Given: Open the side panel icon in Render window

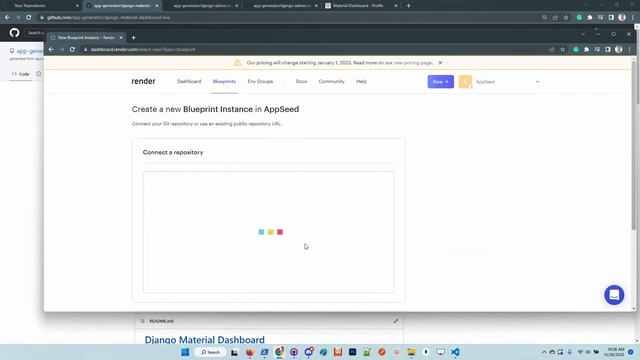Looking at the screenshot, I should click(608, 49).
